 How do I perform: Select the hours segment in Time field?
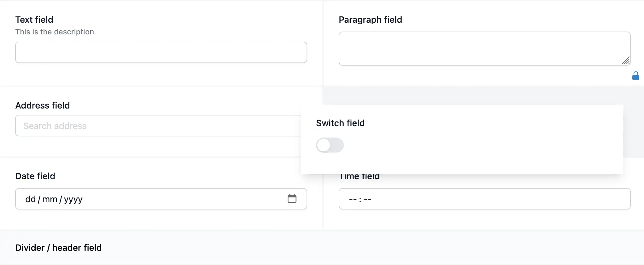coord(353,199)
